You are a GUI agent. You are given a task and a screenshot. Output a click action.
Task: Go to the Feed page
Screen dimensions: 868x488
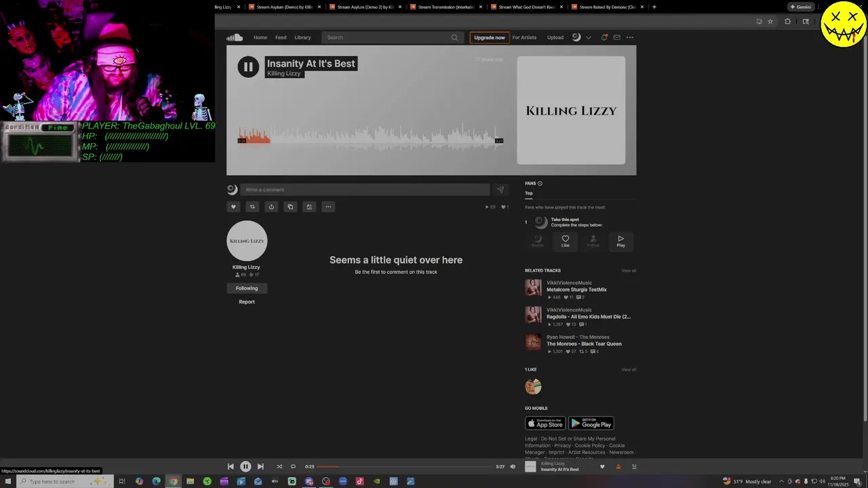[281, 37]
